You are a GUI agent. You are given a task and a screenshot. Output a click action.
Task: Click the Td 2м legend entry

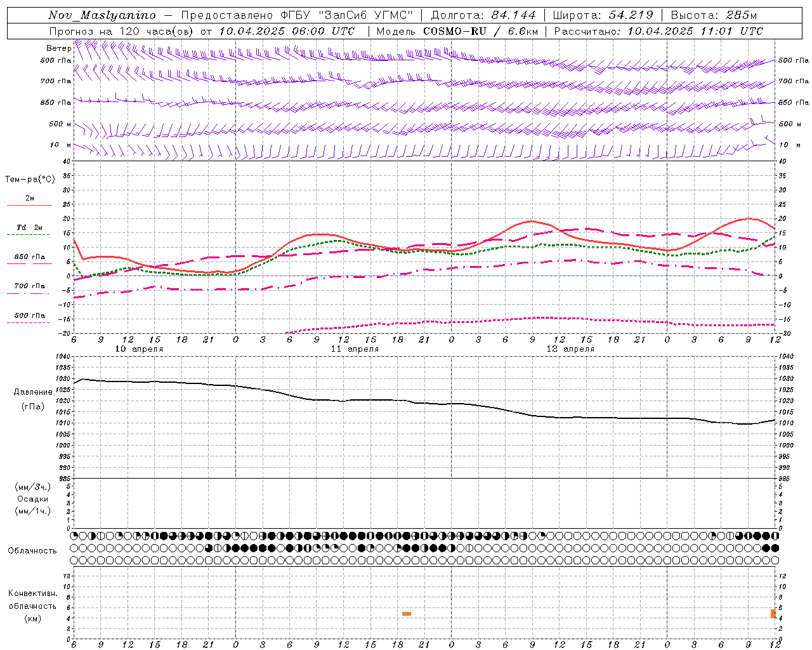click(30, 227)
